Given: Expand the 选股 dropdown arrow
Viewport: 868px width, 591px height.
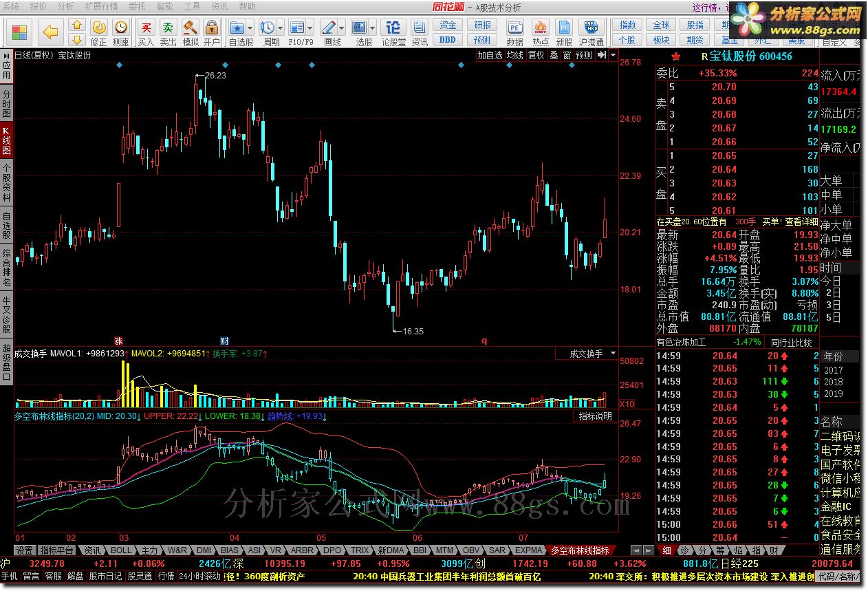Looking at the screenshot, I should pos(372,28).
